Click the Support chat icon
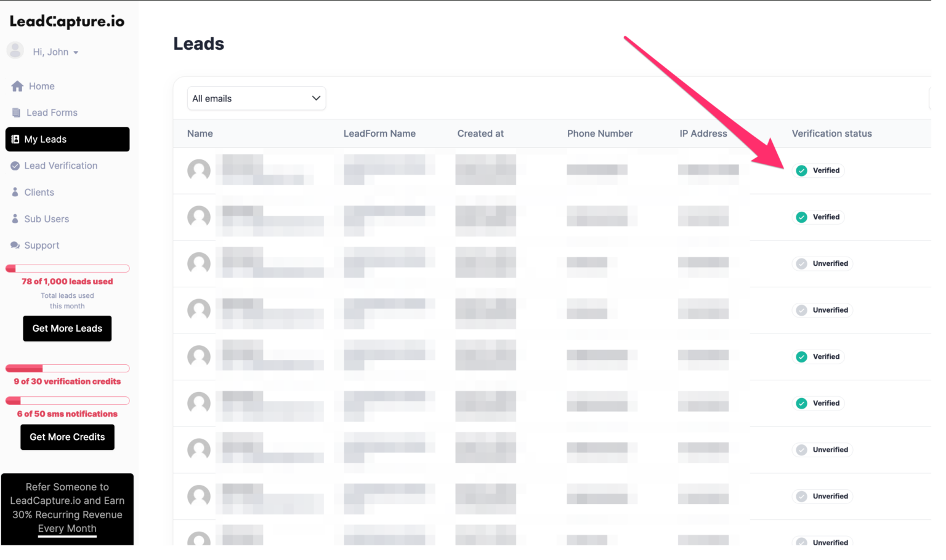Viewport: 946px width, 560px height. (x=15, y=245)
